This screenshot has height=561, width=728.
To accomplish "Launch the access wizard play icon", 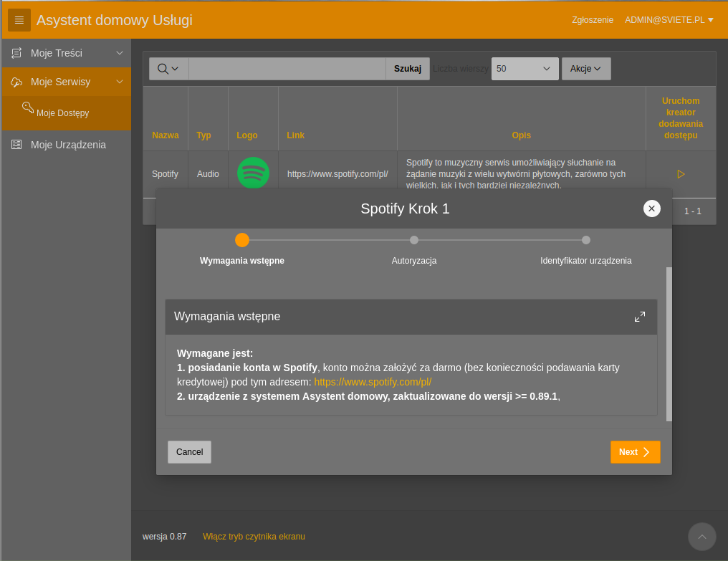I will (x=681, y=174).
